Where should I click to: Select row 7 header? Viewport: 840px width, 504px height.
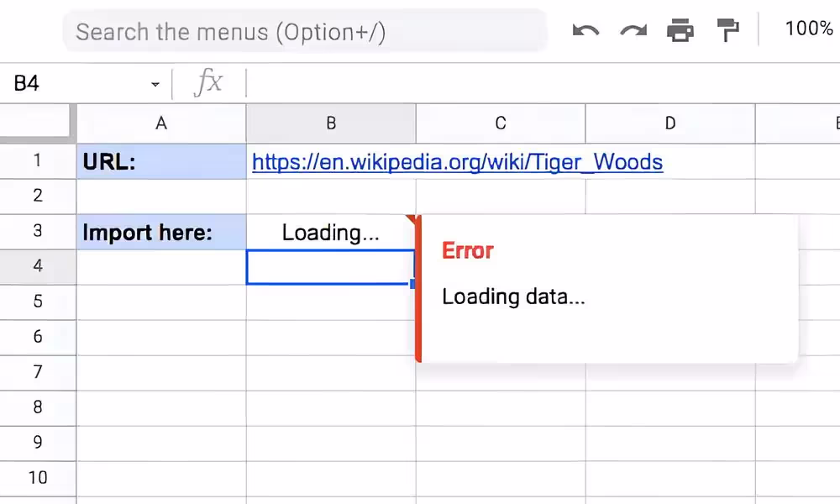[38, 372]
